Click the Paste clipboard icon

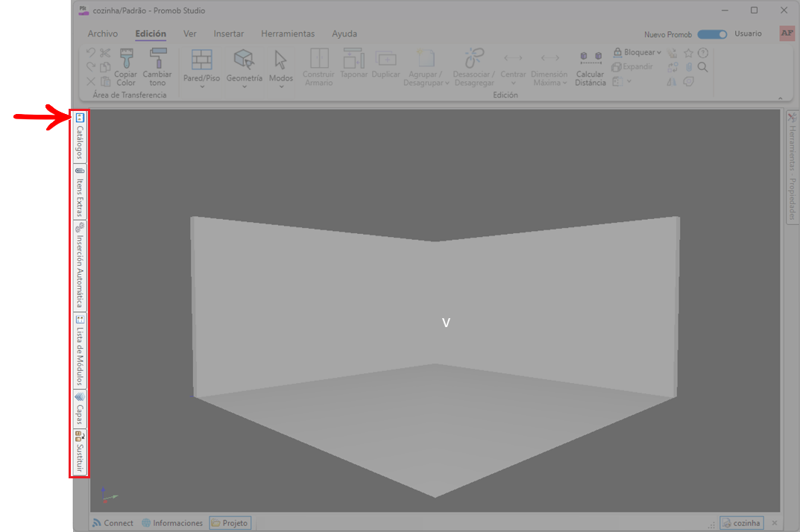(105, 81)
